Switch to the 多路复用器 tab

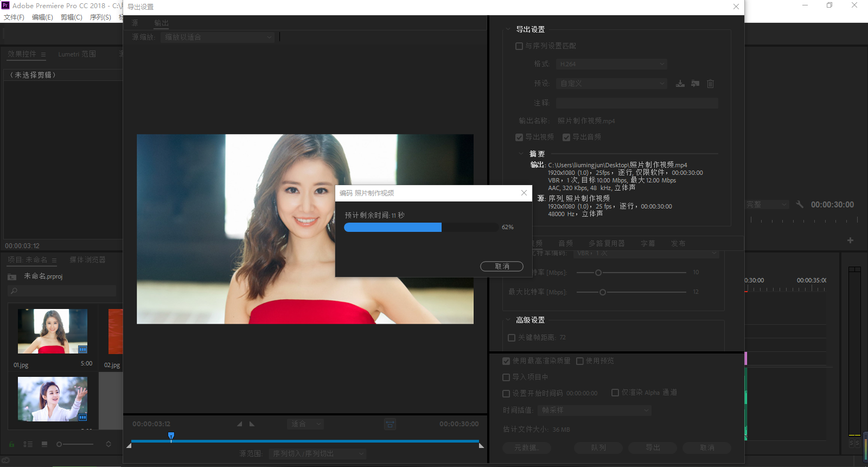[x=607, y=243]
